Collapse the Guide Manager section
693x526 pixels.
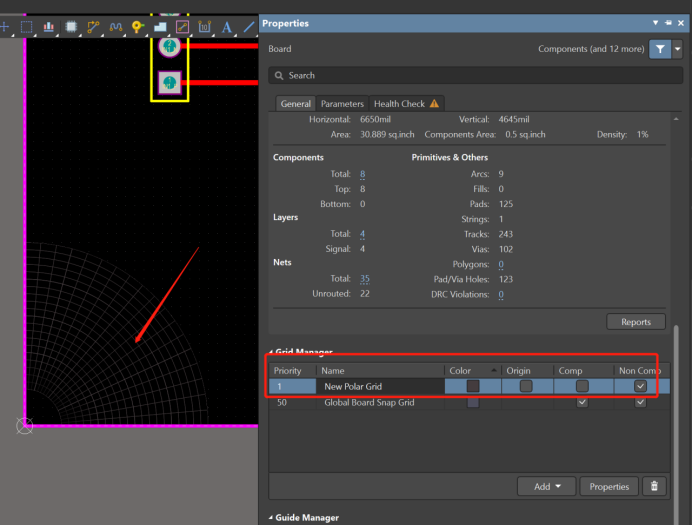pos(269,518)
